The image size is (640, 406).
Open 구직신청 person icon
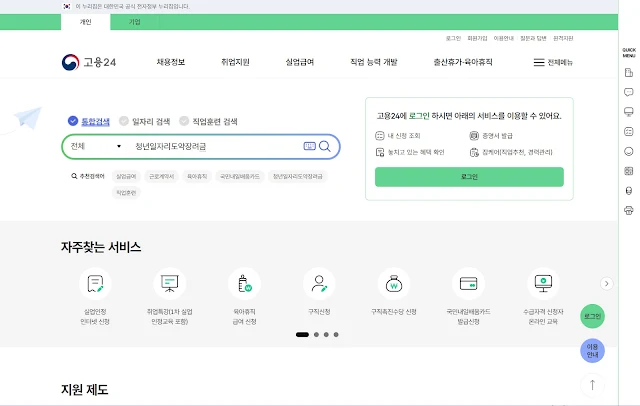coord(319,284)
